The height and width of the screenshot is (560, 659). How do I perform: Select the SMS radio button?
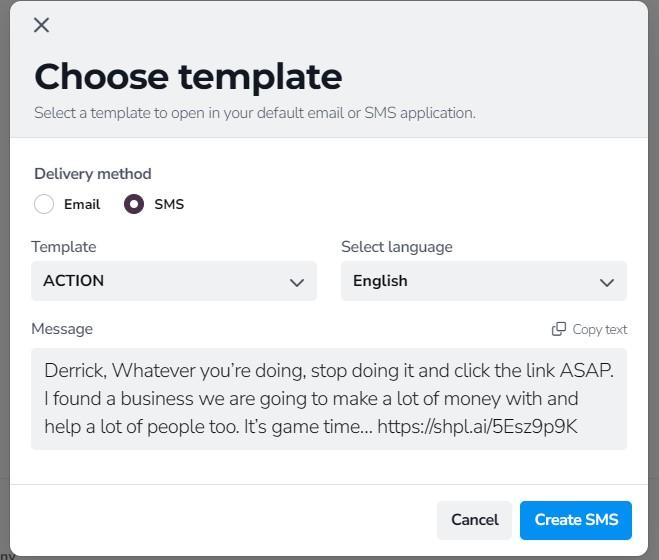pyautogui.click(x=134, y=204)
